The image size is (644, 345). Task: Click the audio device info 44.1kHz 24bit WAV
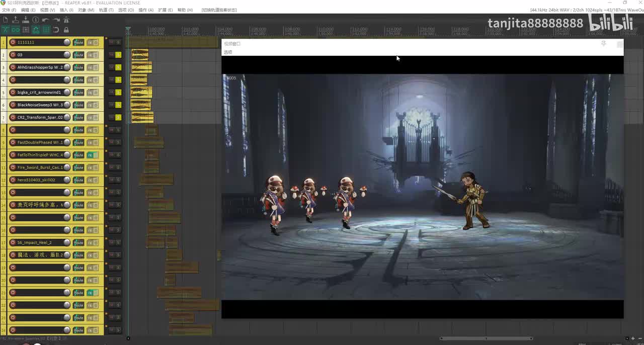coord(587,10)
